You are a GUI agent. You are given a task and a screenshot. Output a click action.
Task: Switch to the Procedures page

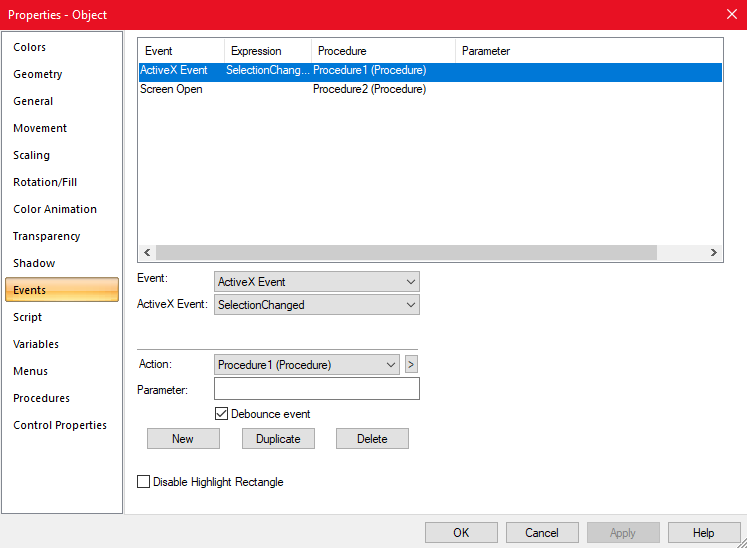41,398
